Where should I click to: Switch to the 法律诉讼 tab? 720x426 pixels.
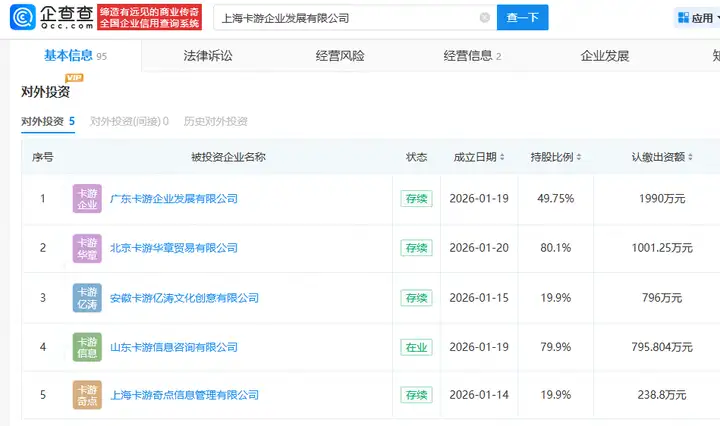208,56
